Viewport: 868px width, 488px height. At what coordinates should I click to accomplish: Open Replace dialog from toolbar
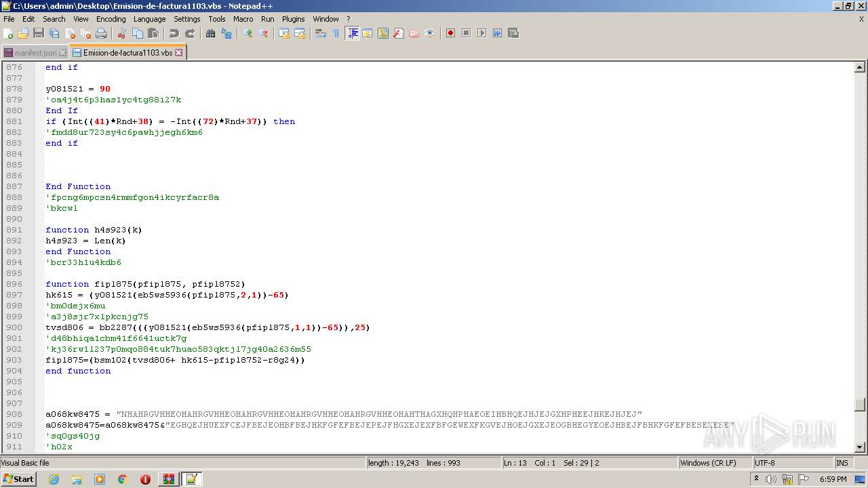click(x=226, y=33)
